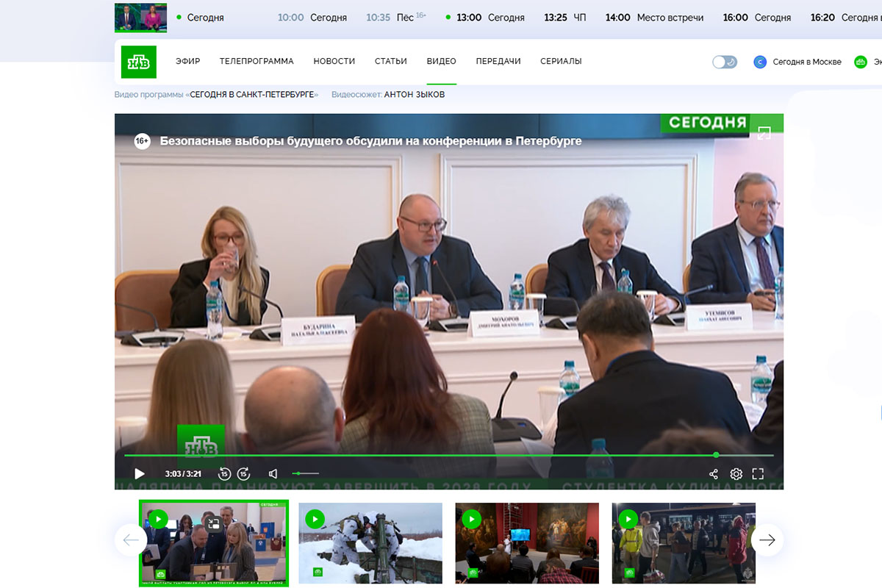Show next video thumbnails with right arrow
This screenshot has width=882, height=588.
coord(767,540)
